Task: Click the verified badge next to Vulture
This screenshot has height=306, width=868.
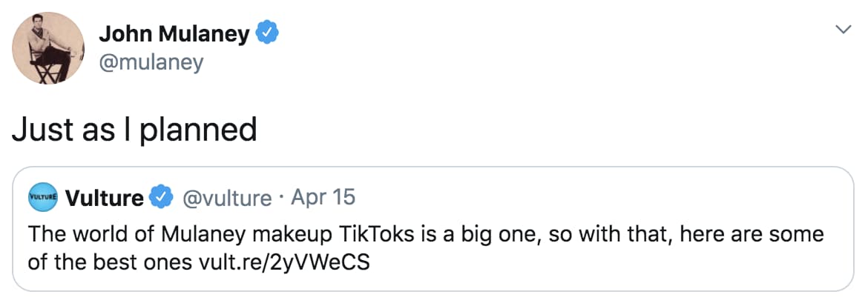Action: pyautogui.click(x=160, y=198)
